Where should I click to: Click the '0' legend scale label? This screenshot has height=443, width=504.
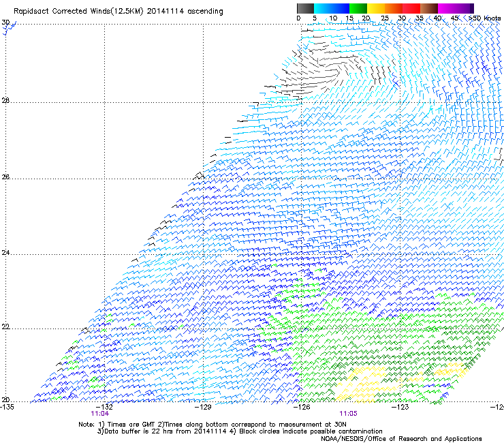coord(298,18)
